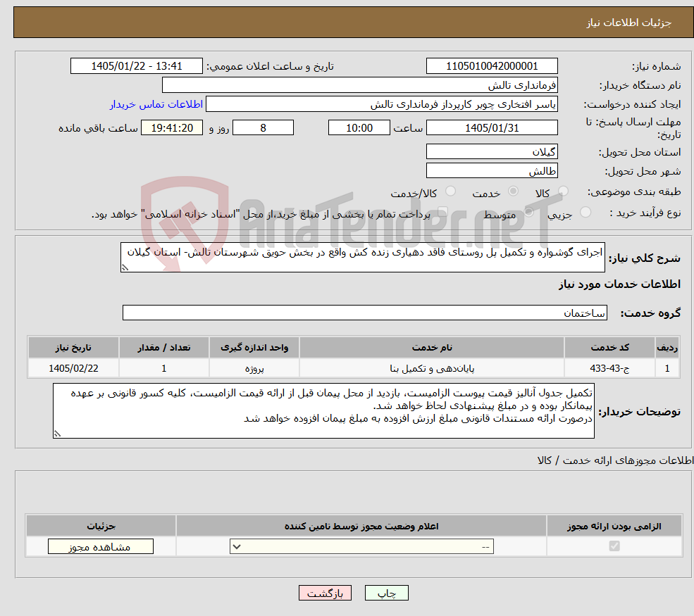
Task: Select the کالا/خدمت radio button
Action: (x=450, y=191)
